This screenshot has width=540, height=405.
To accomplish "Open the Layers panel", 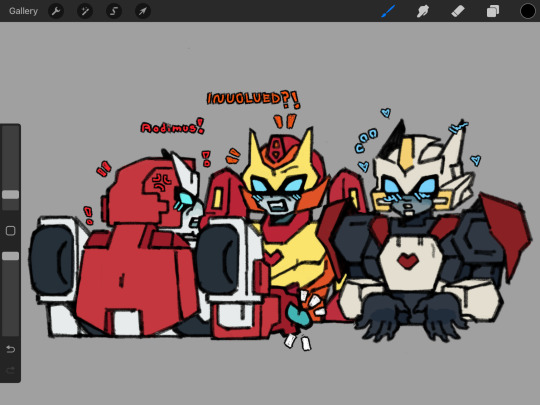I will click(x=493, y=11).
